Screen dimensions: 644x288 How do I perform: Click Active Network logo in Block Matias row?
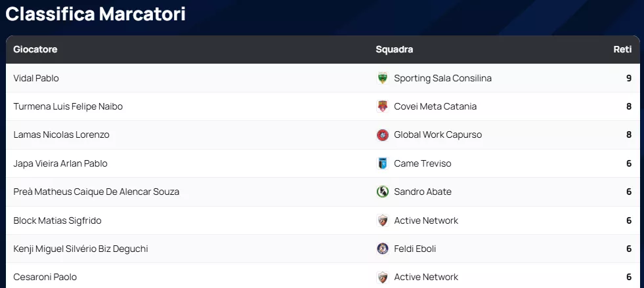383,220
